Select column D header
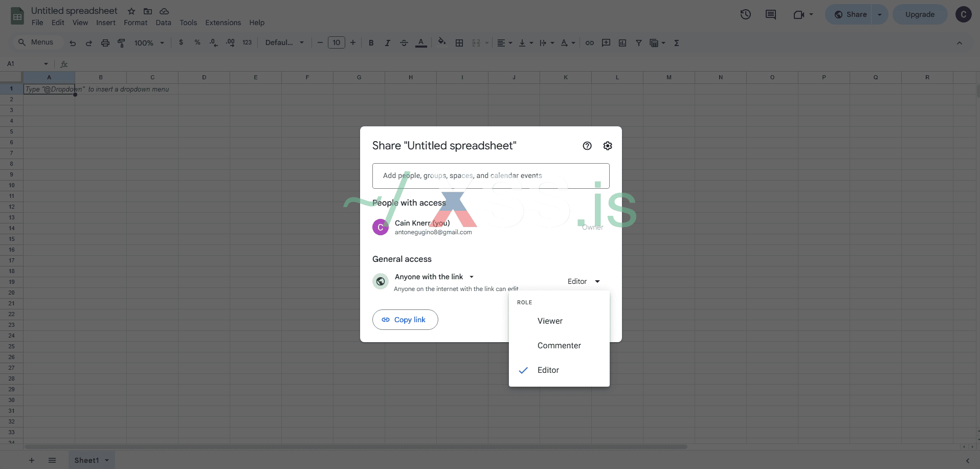The image size is (980, 469). (x=204, y=77)
